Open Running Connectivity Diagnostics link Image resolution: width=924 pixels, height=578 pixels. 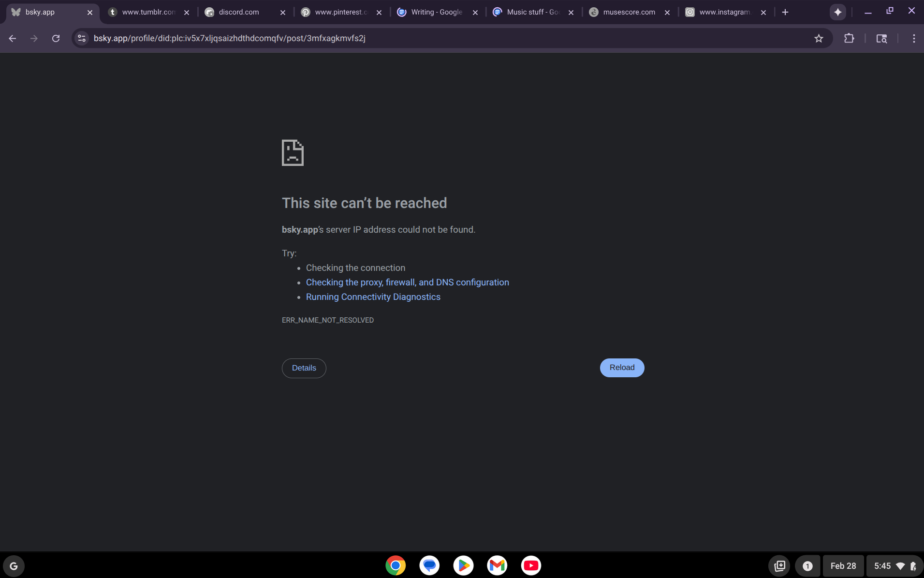click(373, 297)
